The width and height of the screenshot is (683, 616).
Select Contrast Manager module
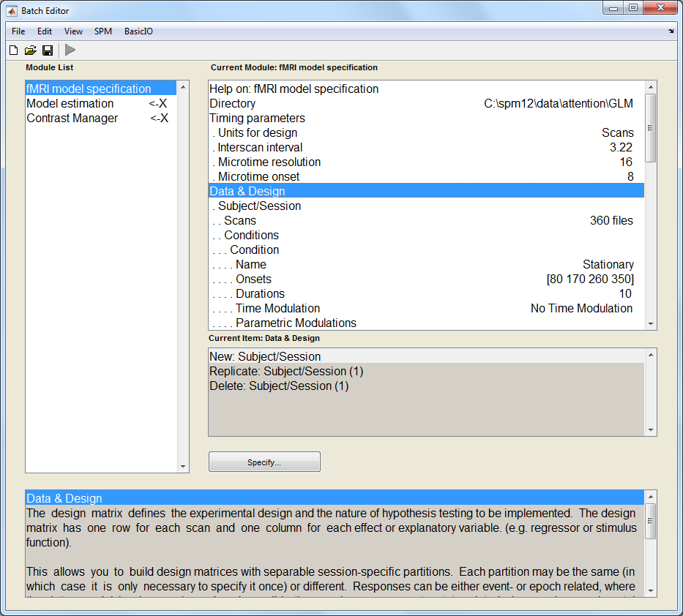72,119
